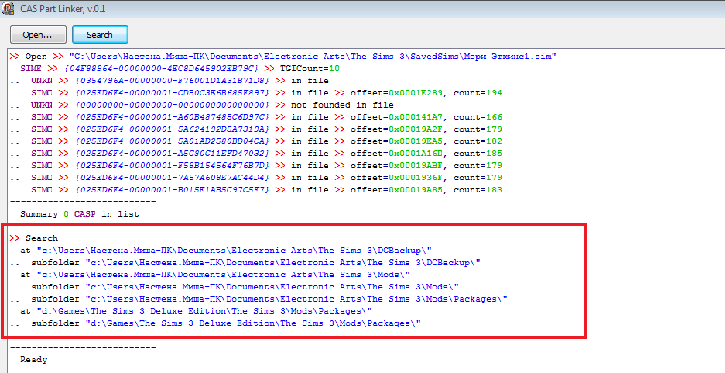Select the "Ready" status line

(x=34, y=359)
